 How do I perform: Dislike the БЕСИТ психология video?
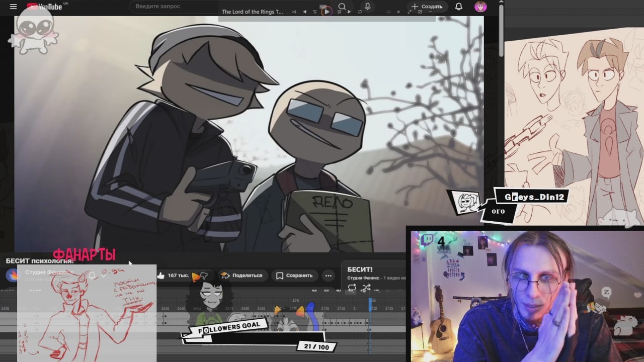[x=203, y=276]
